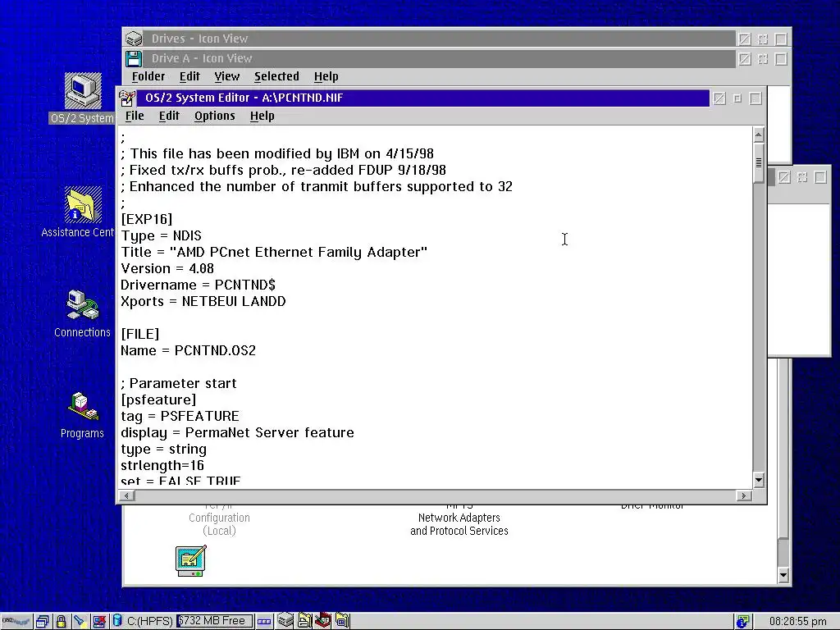Click the Drive A floppy title icon
Screen dimensions: 840x630
(134, 58)
